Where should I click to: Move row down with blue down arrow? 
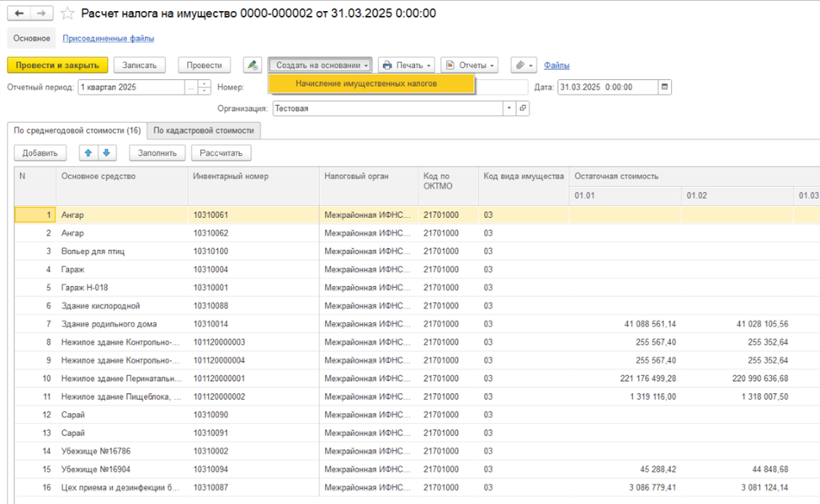(x=106, y=152)
